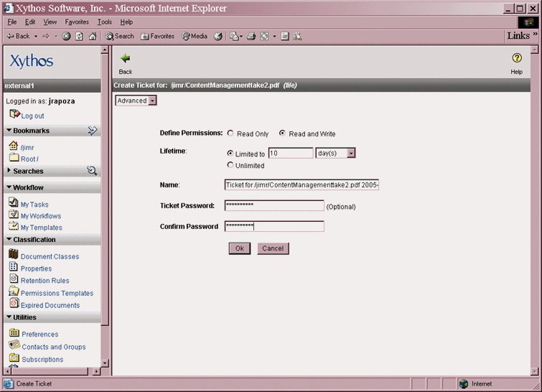Collapse the Classification section

9,239
